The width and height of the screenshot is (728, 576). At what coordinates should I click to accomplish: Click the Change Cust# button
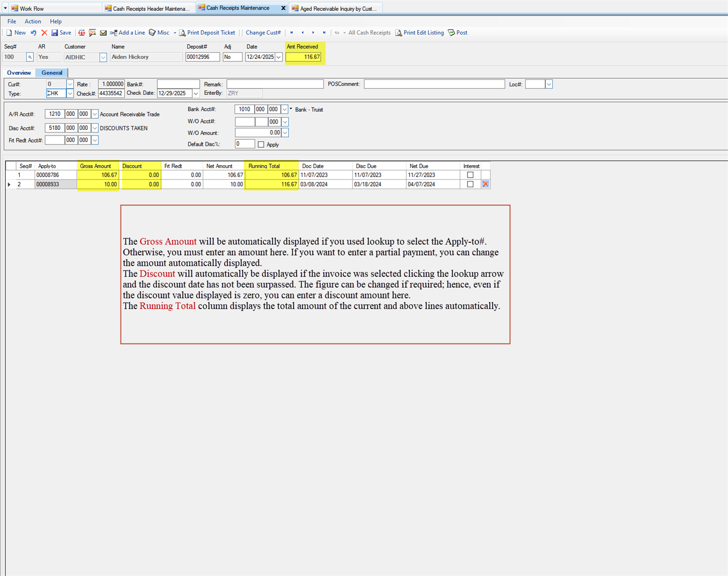[x=263, y=33]
